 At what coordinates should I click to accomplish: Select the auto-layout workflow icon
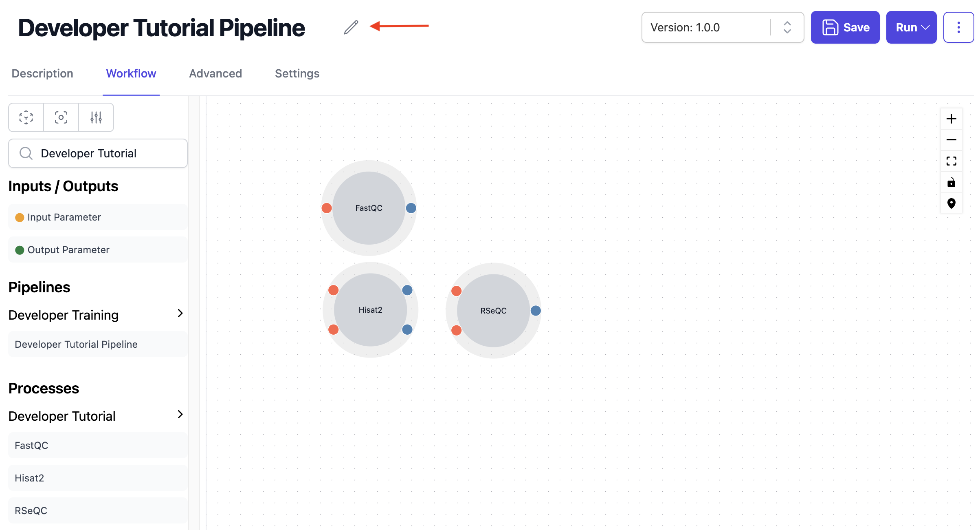[26, 117]
